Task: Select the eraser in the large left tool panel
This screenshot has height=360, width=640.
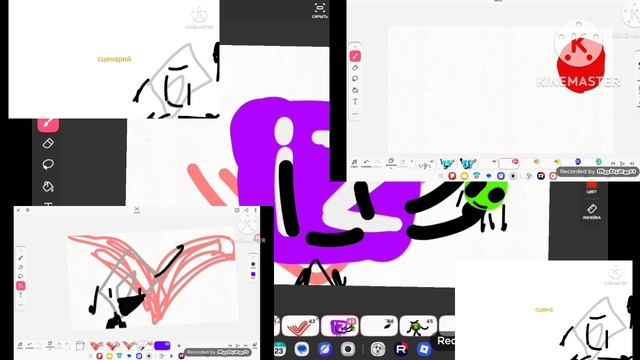Action: coord(48,143)
